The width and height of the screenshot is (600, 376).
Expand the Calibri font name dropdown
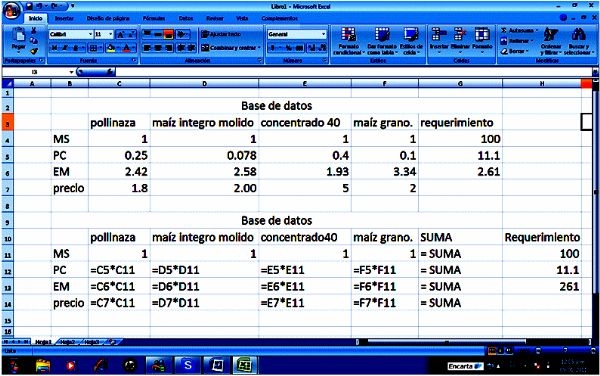click(x=90, y=34)
